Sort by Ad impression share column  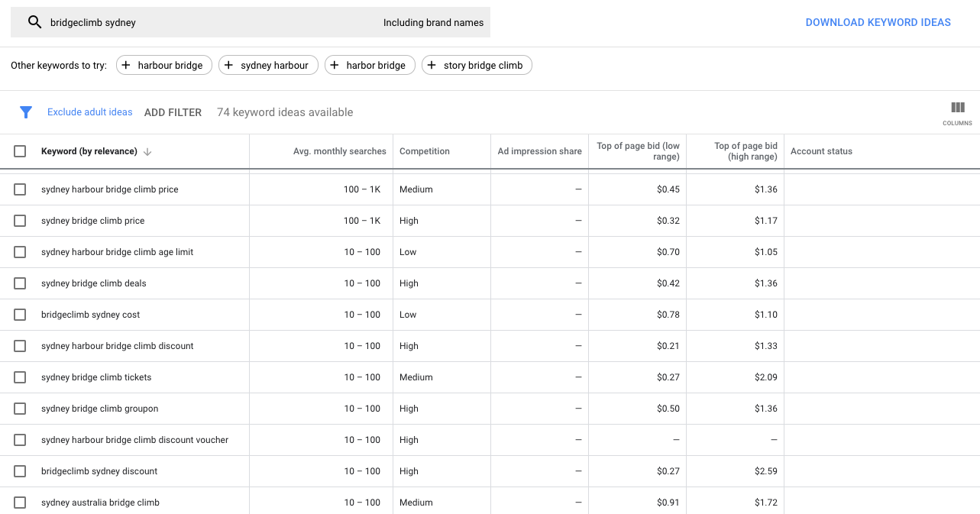(x=539, y=151)
